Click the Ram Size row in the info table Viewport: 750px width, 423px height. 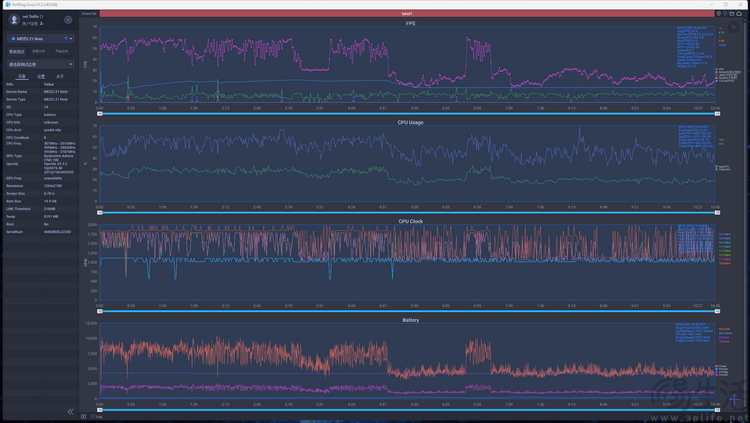point(40,201)
